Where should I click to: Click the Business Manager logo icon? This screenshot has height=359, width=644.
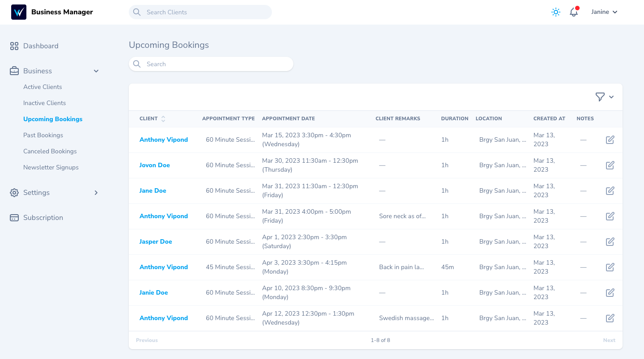coord(19,12)
